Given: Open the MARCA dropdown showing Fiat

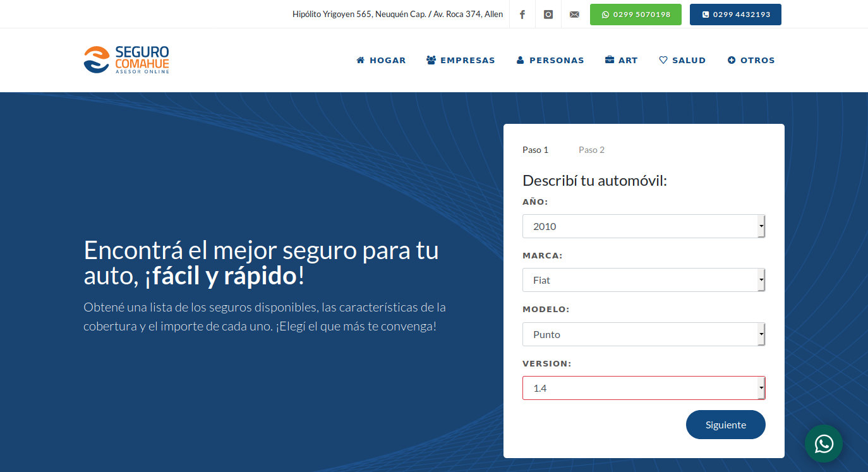Looking at the screenshot, I should point(644,280).
